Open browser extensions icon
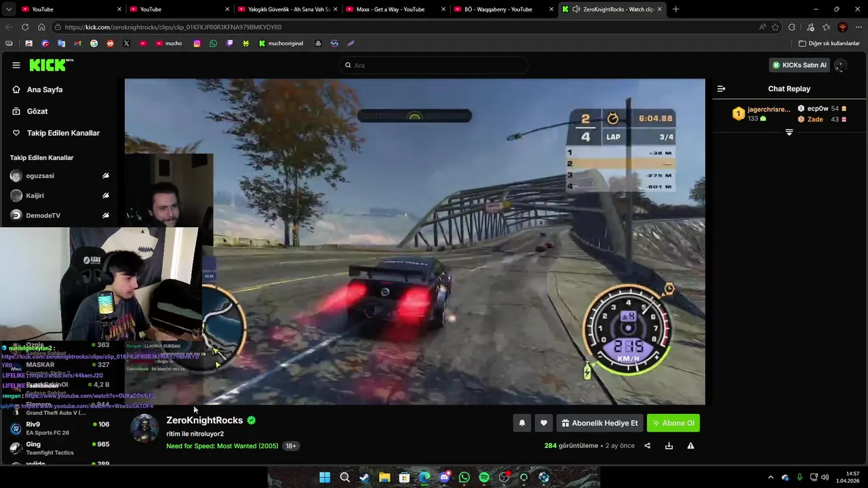The width and height of the screenshot is (868, 488). [x=791, y=27]
